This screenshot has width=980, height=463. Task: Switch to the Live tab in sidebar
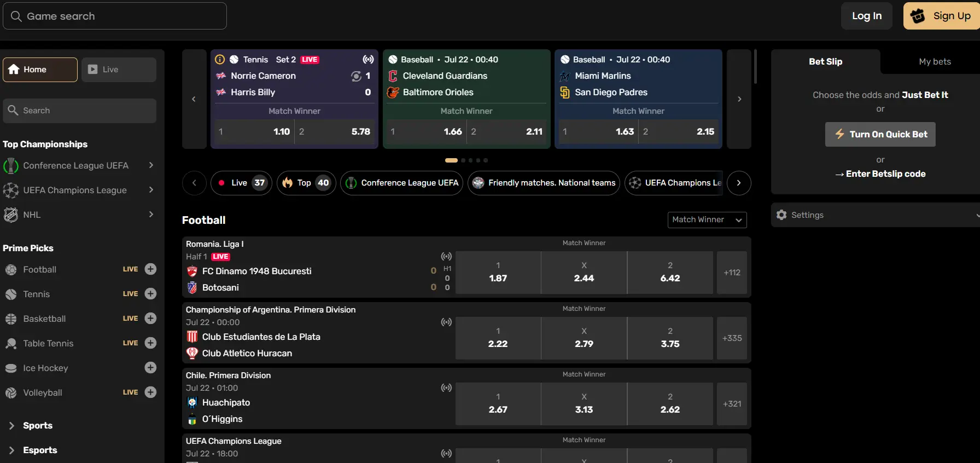[x=119, y=70]
